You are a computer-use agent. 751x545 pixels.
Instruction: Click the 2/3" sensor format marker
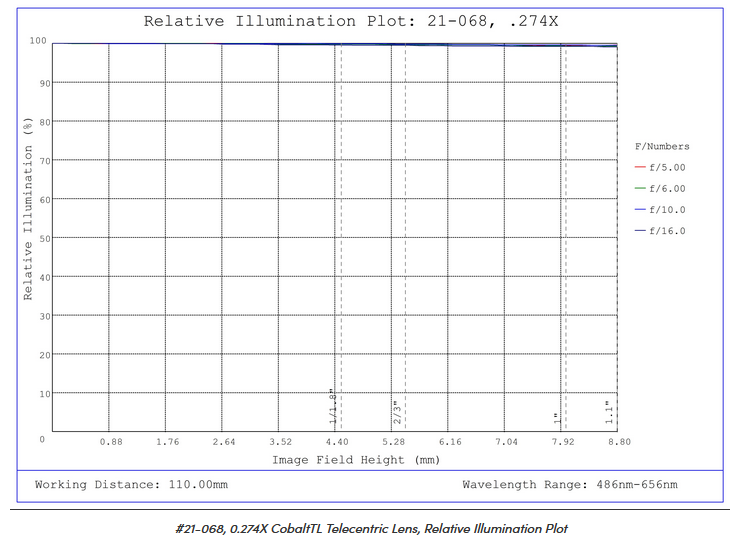pos(397,413)
